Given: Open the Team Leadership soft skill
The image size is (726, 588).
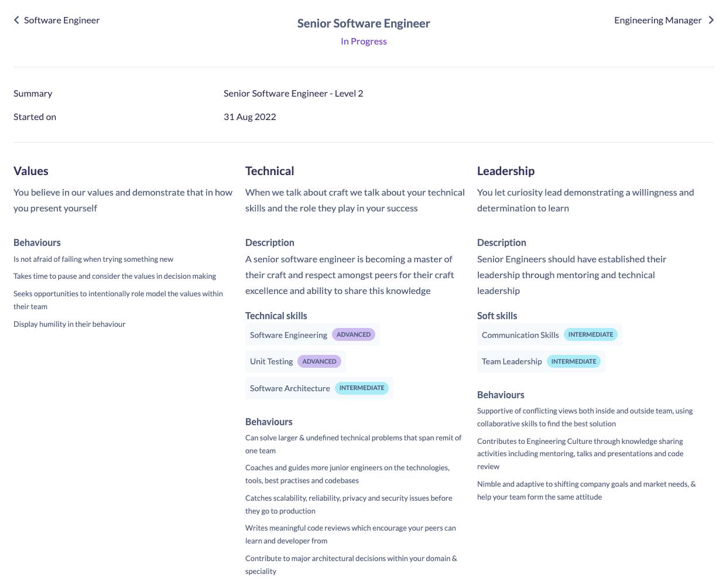Looking at the screenshot, I should [512, 361].
